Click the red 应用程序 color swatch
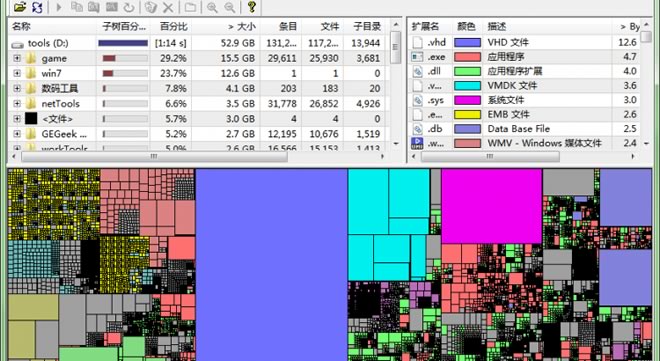The image size is (660, 361). coord(467,57)
